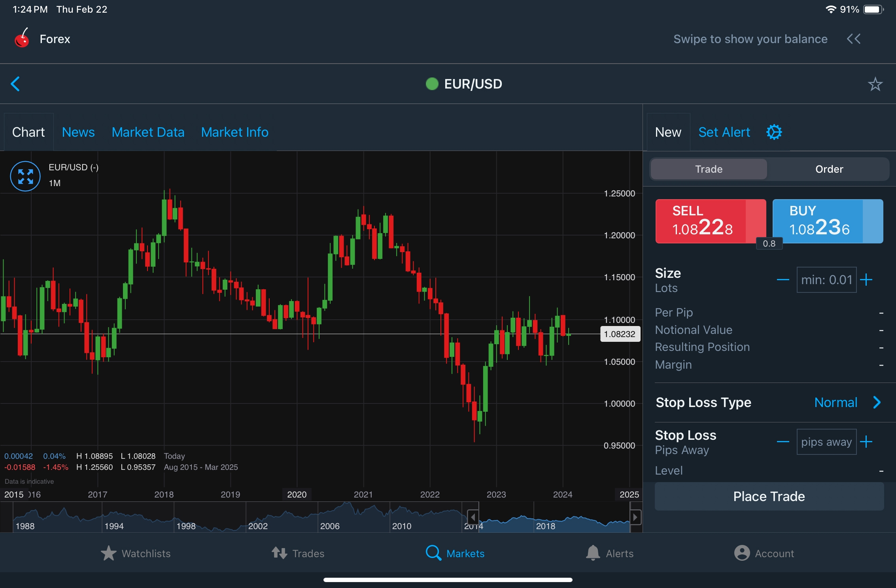The width and height of the screenshot is (896, 588).
Task: Open Watchlists in bottom navigation
Action: pyautogui.click(x=136, y=553)
